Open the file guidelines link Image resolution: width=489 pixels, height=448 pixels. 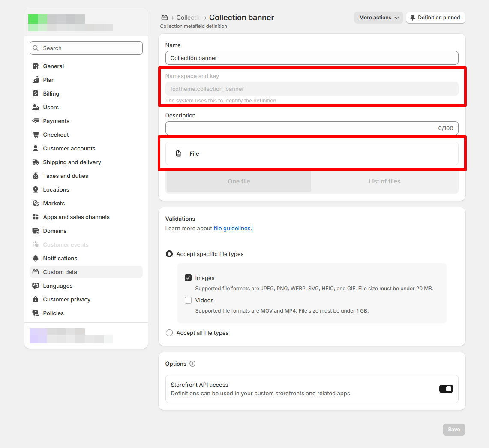(232, 228)
